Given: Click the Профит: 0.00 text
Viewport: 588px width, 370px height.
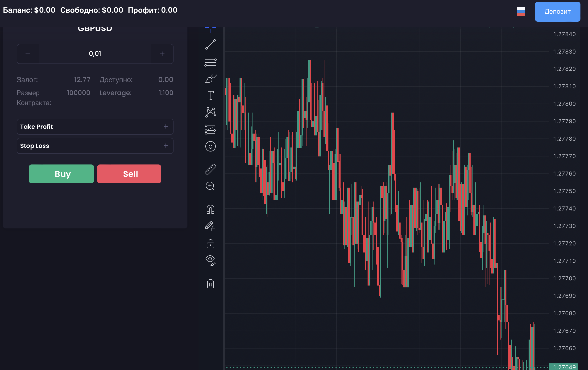Looking at the screenshot, I should [x=153, y=10].
